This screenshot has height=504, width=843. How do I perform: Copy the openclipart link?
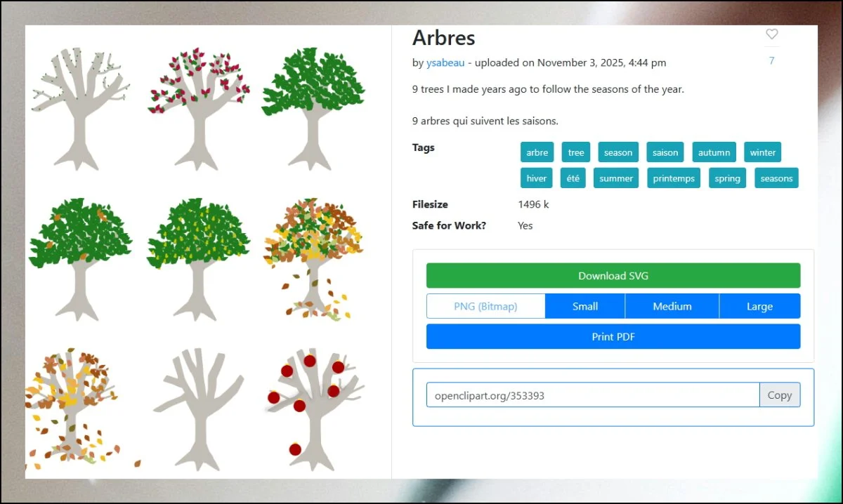[779, 395]
